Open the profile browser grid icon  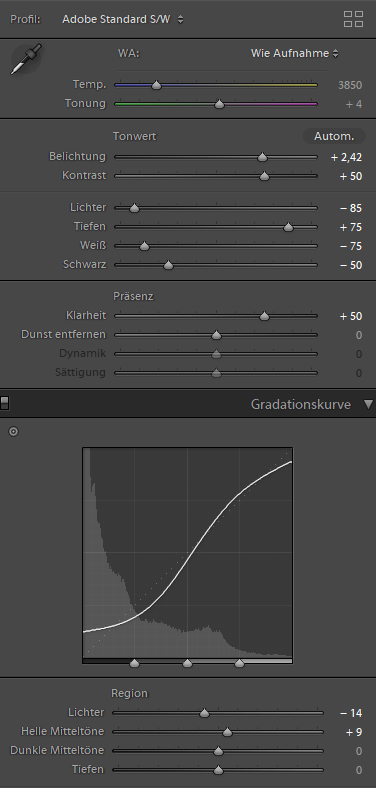click(x=353, y=19)
